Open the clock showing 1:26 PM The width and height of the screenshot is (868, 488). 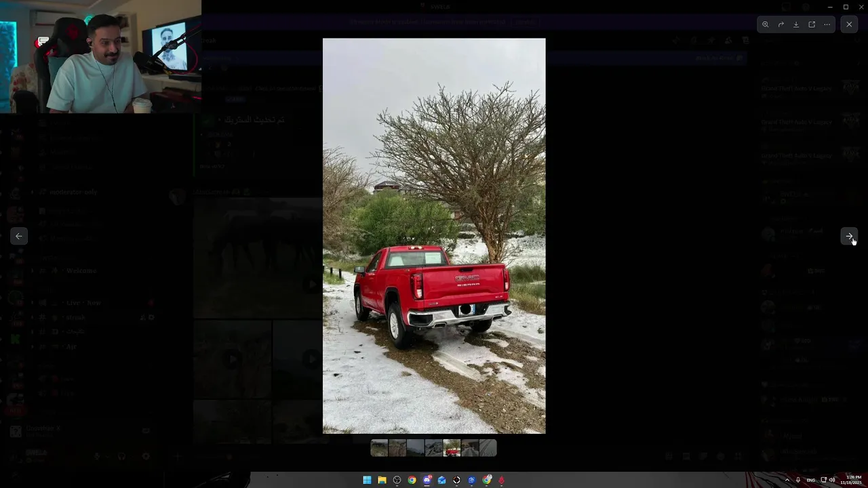point(851,480)
